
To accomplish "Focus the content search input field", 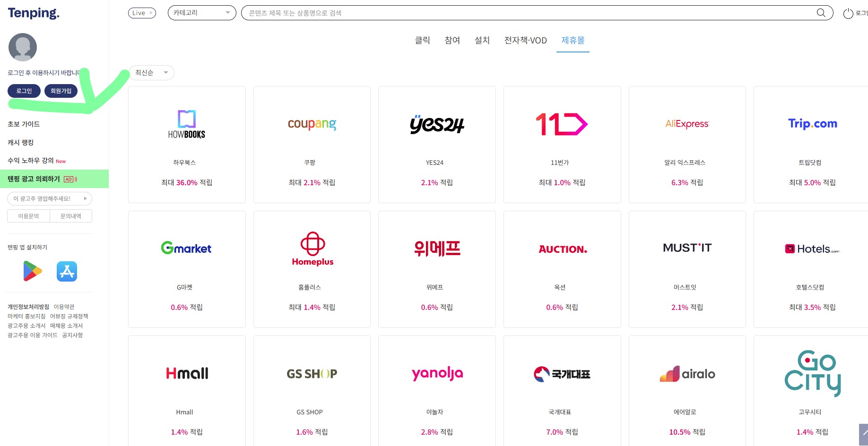I will [529, 13].
